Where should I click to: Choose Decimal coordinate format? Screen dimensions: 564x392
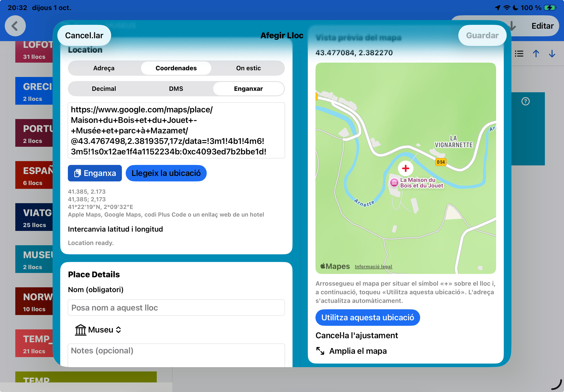(x=104, y=89)
